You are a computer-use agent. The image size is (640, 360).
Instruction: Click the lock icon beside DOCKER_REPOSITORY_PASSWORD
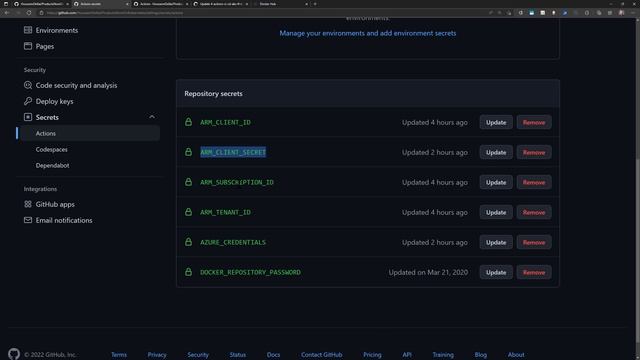point(188,272)
